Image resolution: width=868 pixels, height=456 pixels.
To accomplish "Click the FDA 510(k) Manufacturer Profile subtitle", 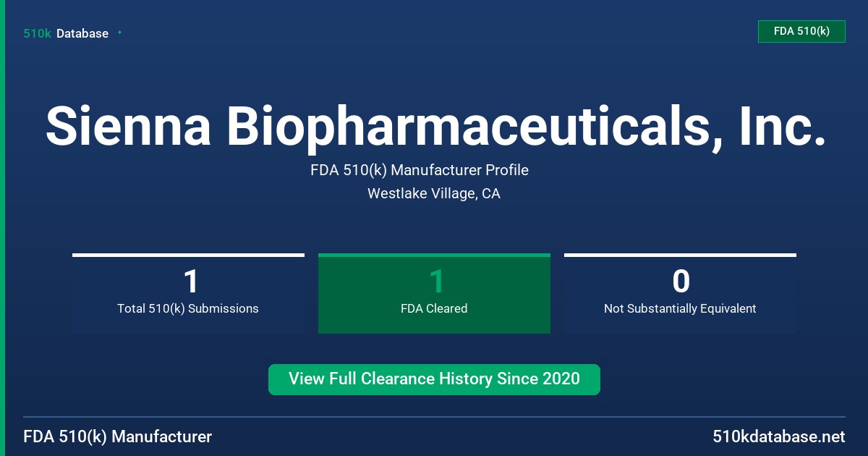I will [x=420, y=170].
